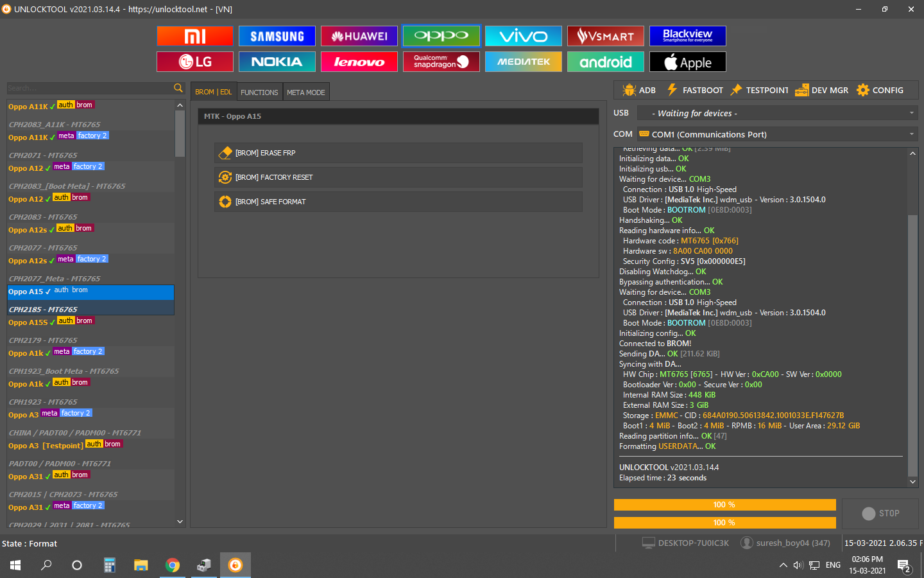Viewport: 924px width, 578px height.
Task: Open the Oppo brand section
Action: [441, 36]
